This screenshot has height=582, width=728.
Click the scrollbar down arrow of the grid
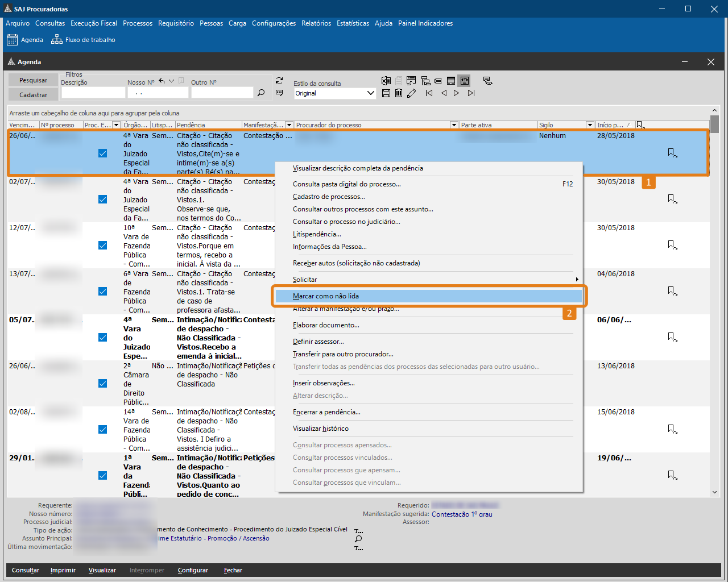click(x=714, y=492)
